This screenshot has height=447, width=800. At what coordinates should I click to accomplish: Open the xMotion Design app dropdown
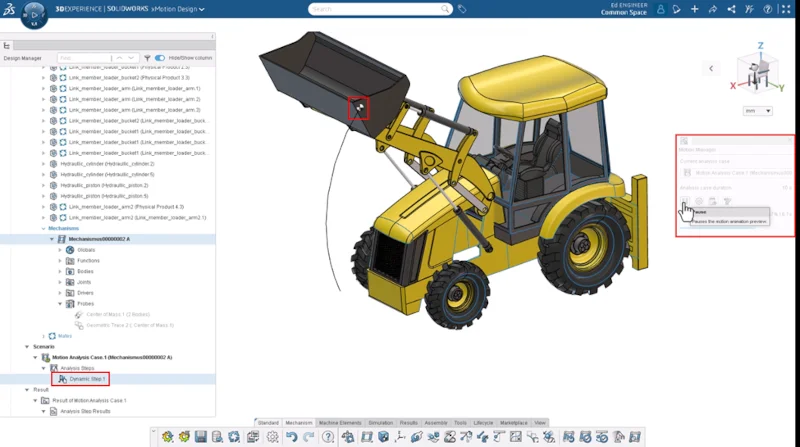coord(202,10)
